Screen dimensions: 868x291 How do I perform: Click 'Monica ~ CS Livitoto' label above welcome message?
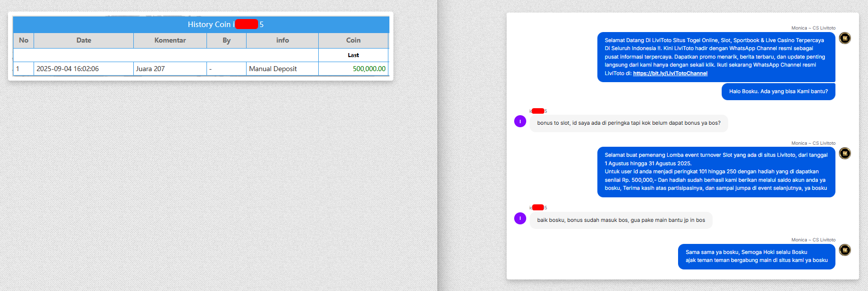tap(813, 28)
